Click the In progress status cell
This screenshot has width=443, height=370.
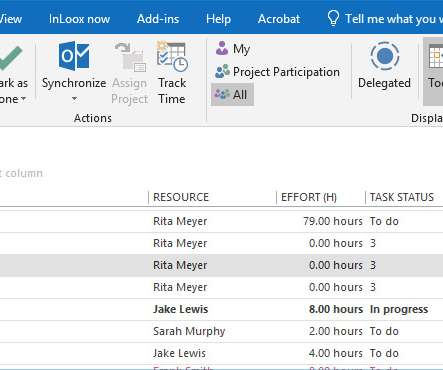click(x=399, y=309)
